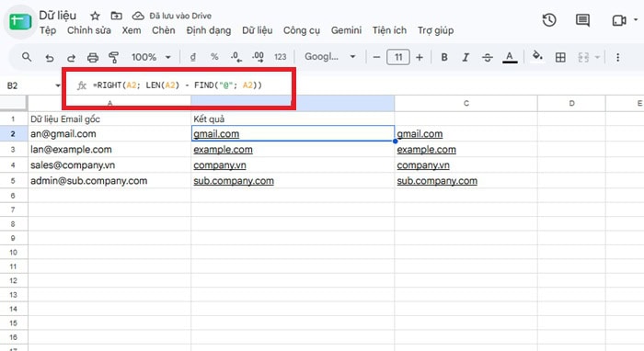Check the saved to Drive cloud icon
The image size is (644, 351).
tap(138, 16)
